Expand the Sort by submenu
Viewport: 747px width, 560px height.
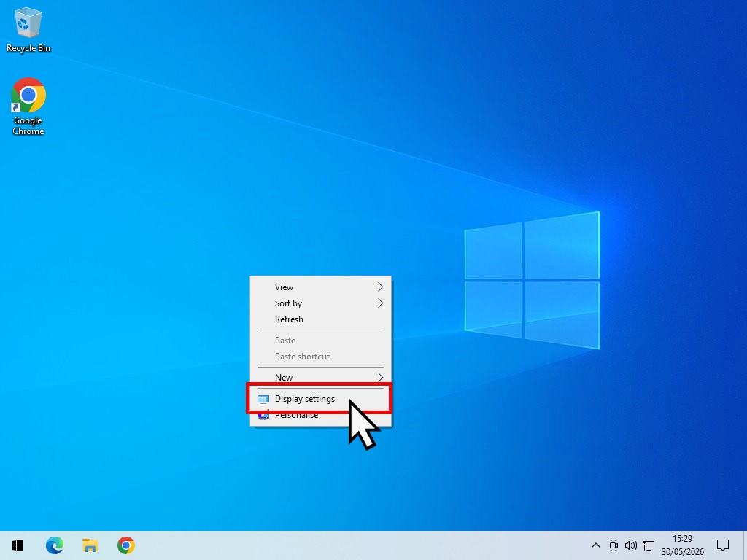coord(321,303)
